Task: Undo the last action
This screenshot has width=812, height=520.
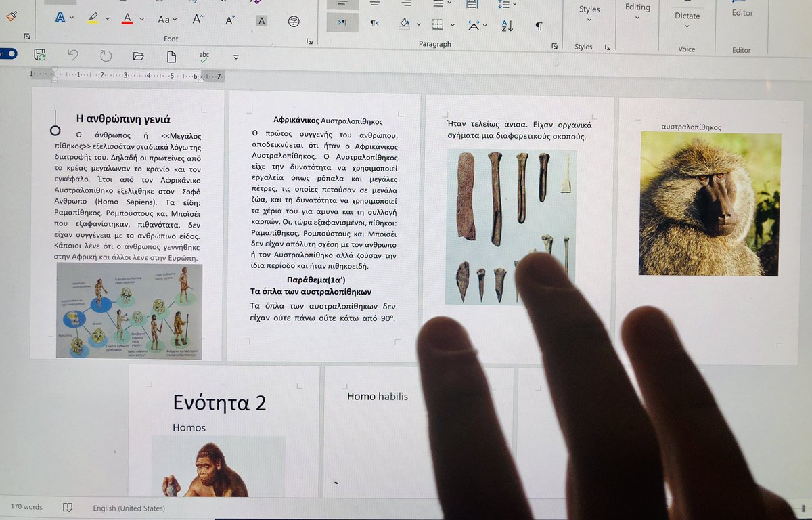Action: pos(73,56)
